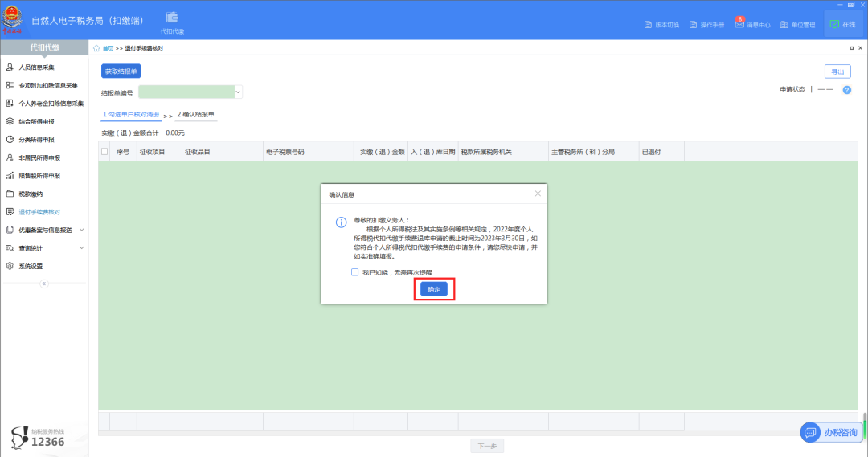This screenshot has height=457, width=868.
Task: Select 综合所得申报 in sidebar
Action: click(36, 121)
